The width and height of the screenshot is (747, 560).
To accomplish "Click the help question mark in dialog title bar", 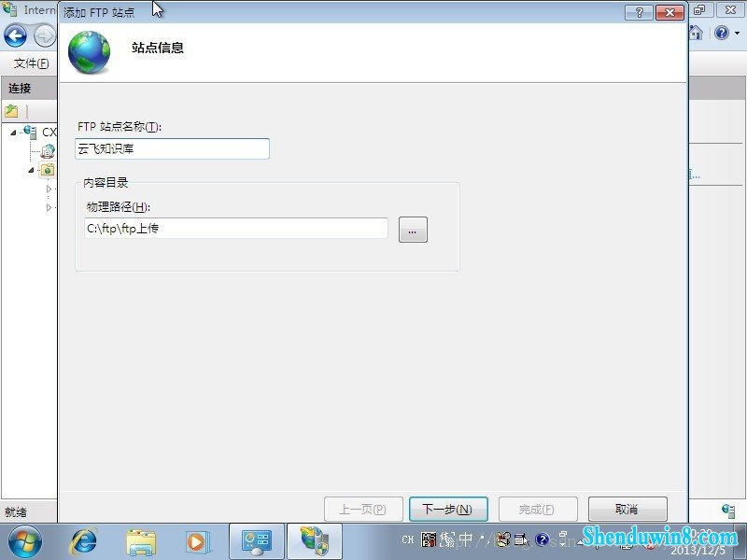I will (639, 12).
